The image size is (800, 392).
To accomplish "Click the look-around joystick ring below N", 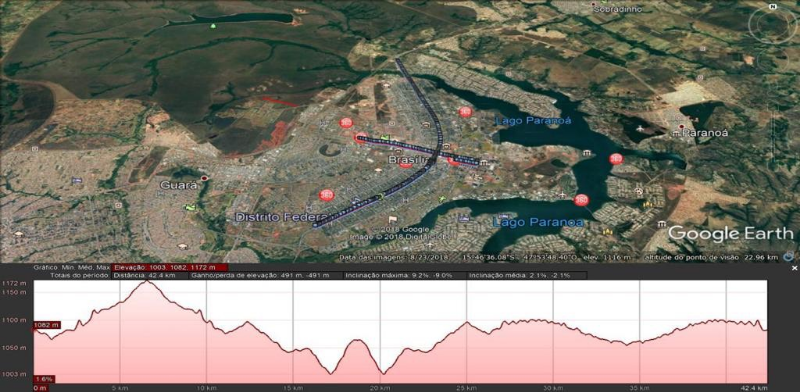I will [x=772, y=26].
